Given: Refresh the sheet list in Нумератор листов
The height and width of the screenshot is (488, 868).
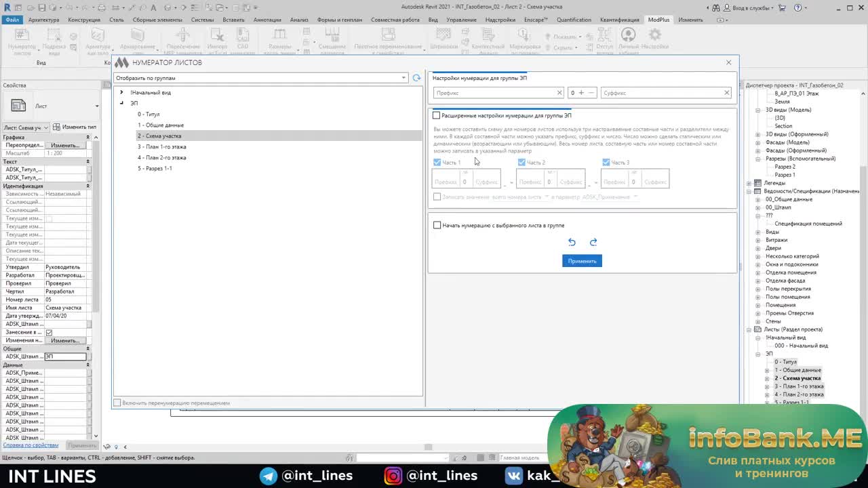Looking at the screenshot, I should [x=416, y=78].
